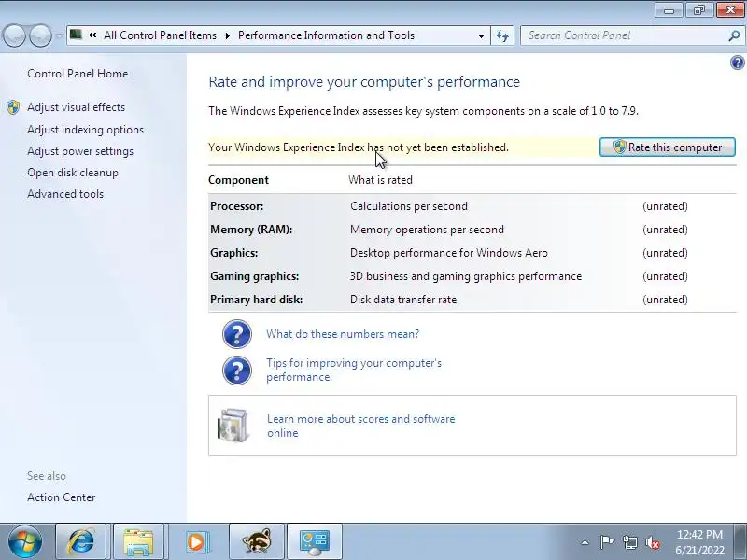This screenshot has height=560, width=747.
Task: Click the muted volume tray icon
Action: click(x=652, y=542)
